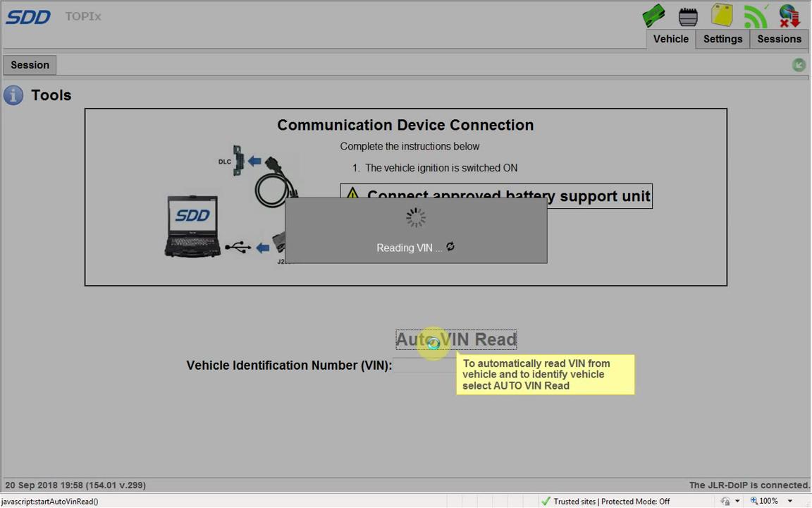This screenshot has width=812, height=508.
Task: Click the 'Communication Device Connection' heading
Action: pyautogui.click(x=405, y=125)
